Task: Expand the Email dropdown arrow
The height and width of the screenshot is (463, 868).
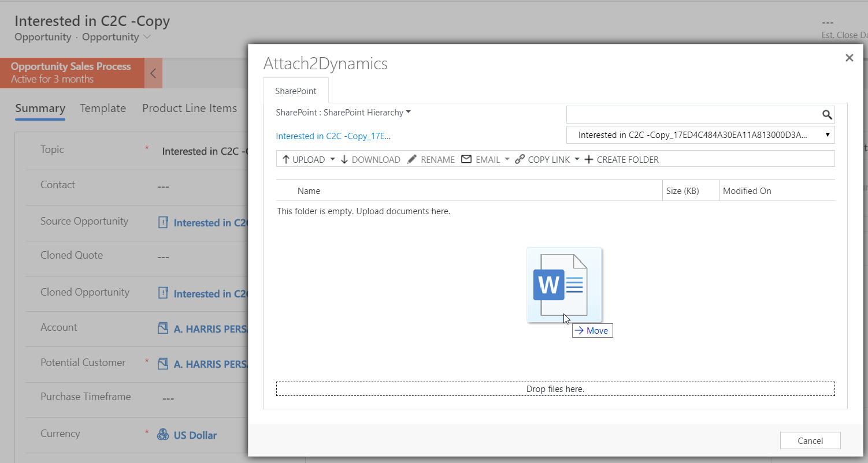Action: [x=507, y=159]
